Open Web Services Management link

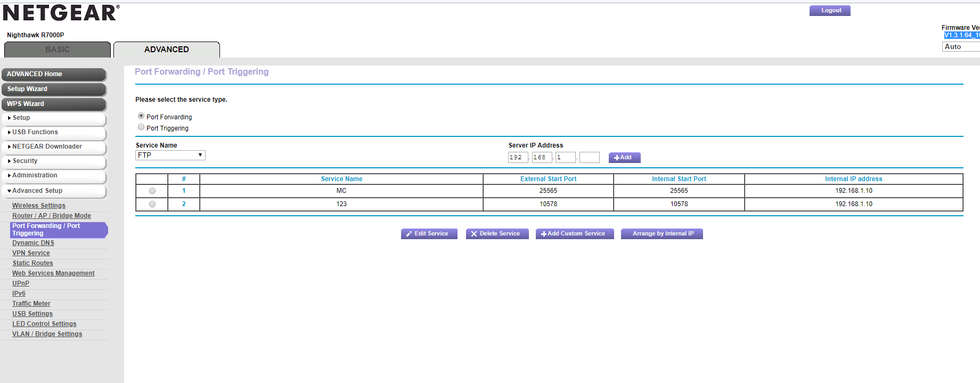pyautogui.click(x=53, y=273)
